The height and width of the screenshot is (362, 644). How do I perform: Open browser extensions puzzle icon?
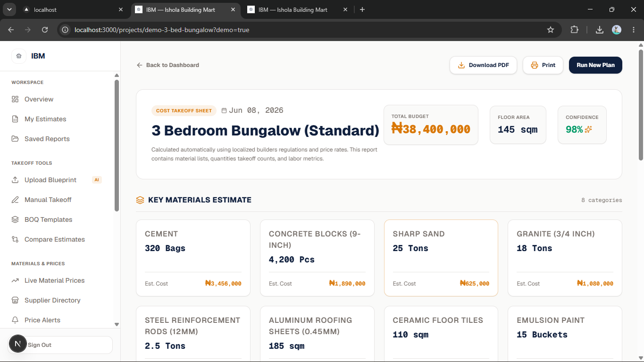pyautogui.click(x=574, y=30)
